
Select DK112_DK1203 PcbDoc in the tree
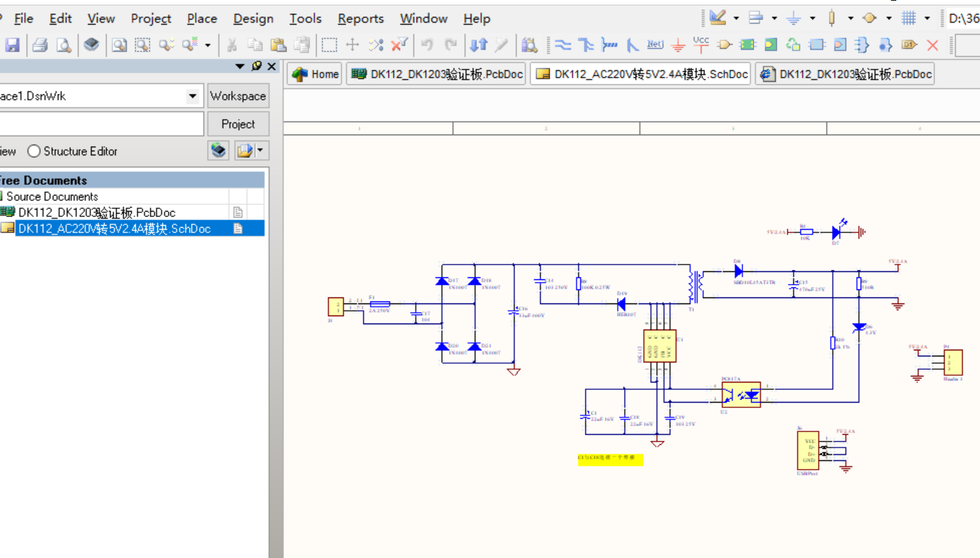point(96,212)
